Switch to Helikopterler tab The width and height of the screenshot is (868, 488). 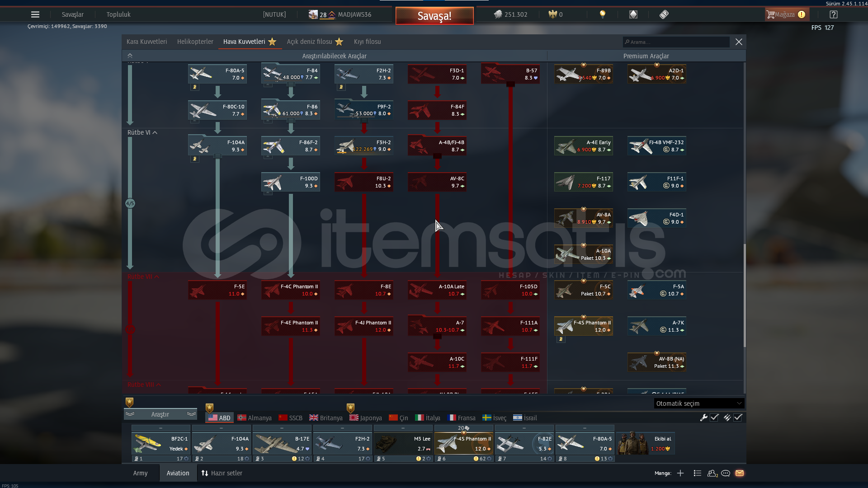(x=195, y=42)
